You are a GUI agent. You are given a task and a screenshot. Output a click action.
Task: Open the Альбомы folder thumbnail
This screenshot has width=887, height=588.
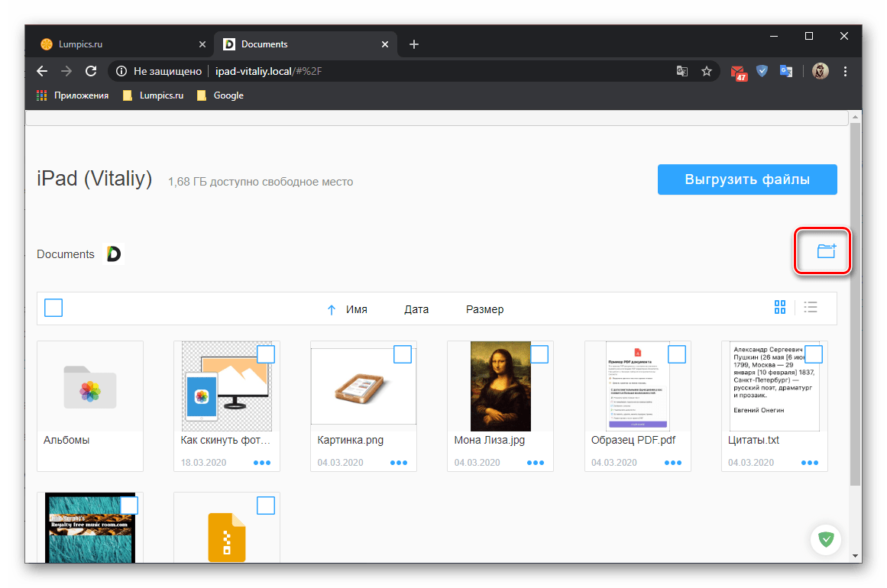pos(90,386)
